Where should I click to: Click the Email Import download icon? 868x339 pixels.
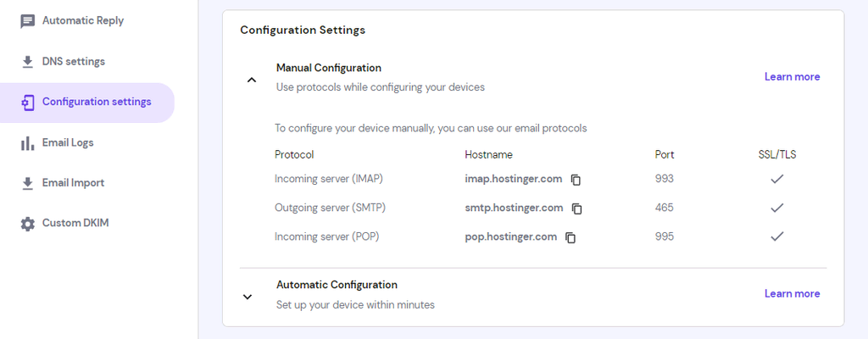point(28,183)
